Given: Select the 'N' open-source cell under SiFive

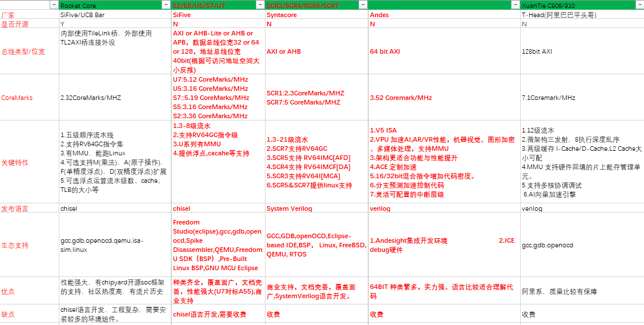Looking at the screenshot, I should (218, 24).
